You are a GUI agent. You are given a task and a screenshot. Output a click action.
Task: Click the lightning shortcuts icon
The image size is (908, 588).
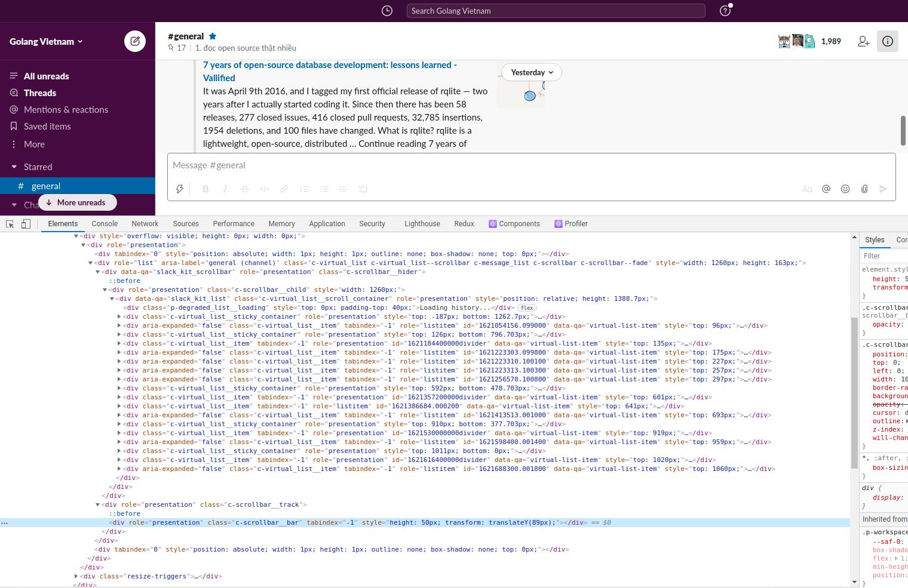(179, 189)
